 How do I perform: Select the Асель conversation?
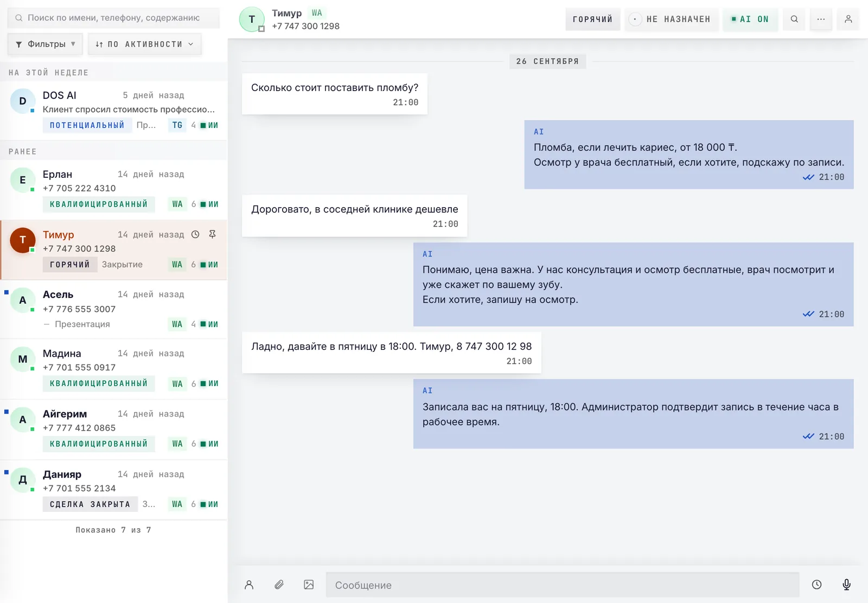click(x=114, y=310)
